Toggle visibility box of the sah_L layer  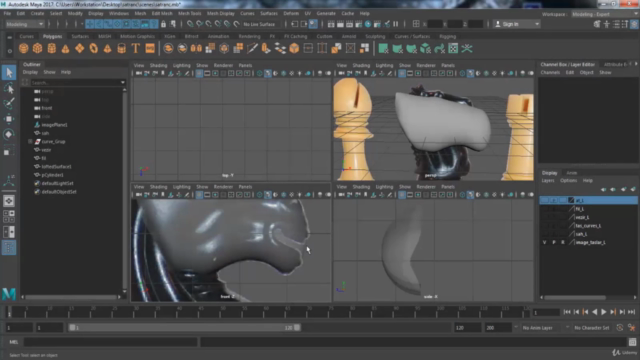click(544, 234)
